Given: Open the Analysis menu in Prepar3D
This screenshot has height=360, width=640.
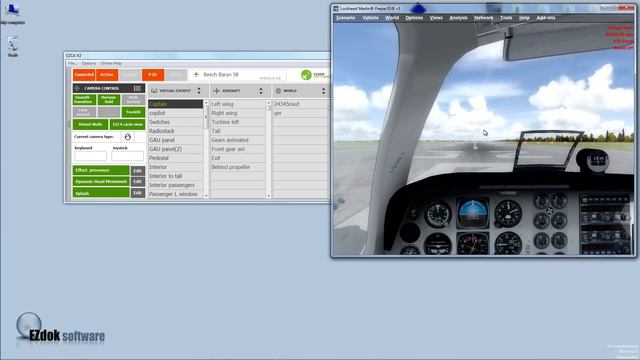Looking at the screenshot, I should pos(458,18).
